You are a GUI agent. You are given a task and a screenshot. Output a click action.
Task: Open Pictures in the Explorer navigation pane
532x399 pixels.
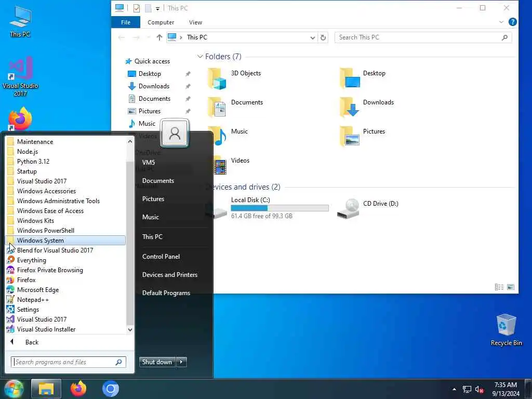[x=149, y=111]
